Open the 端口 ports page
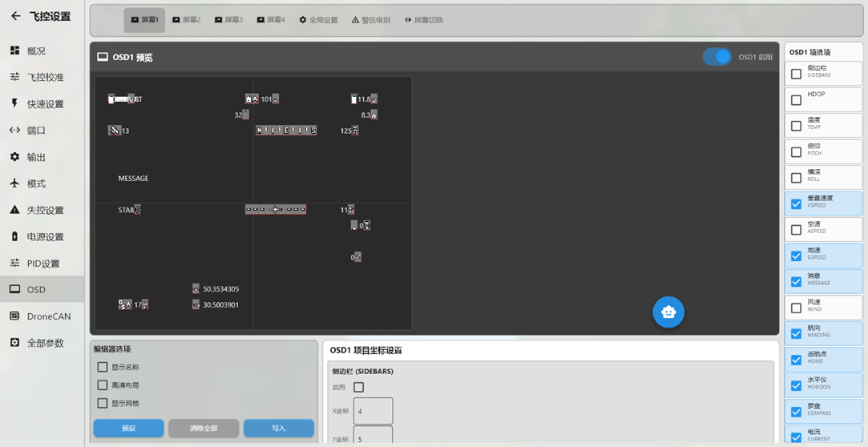Viewport: 868px width, 447px height. pyautogui.click(x=37, y=131)
